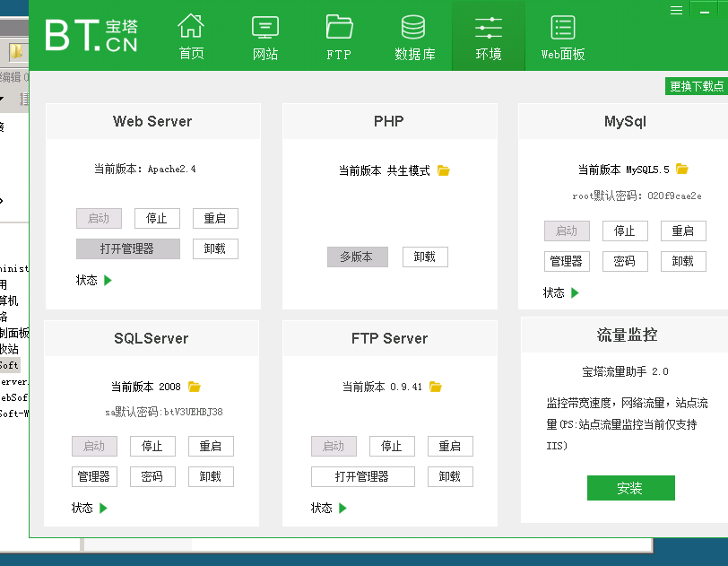728x566 pixels.
Task: Click MySql 密码 button
Action: (x=625, y=261)
